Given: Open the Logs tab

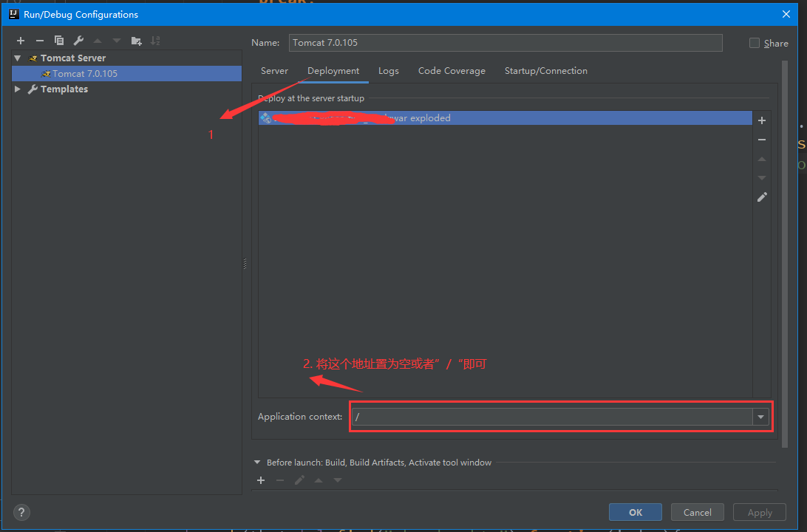Looking at the screenshot, I should (389, 71).
